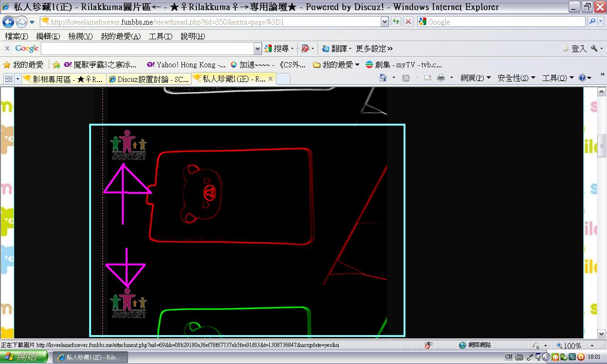
Task: Go back with the browser Back arrow
Action: pos(8,22)
